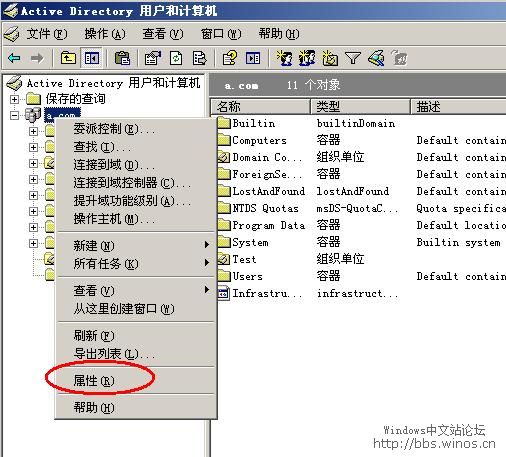
Task: Click the back arrow toolbar icon
Action: (x=14, y=58)
